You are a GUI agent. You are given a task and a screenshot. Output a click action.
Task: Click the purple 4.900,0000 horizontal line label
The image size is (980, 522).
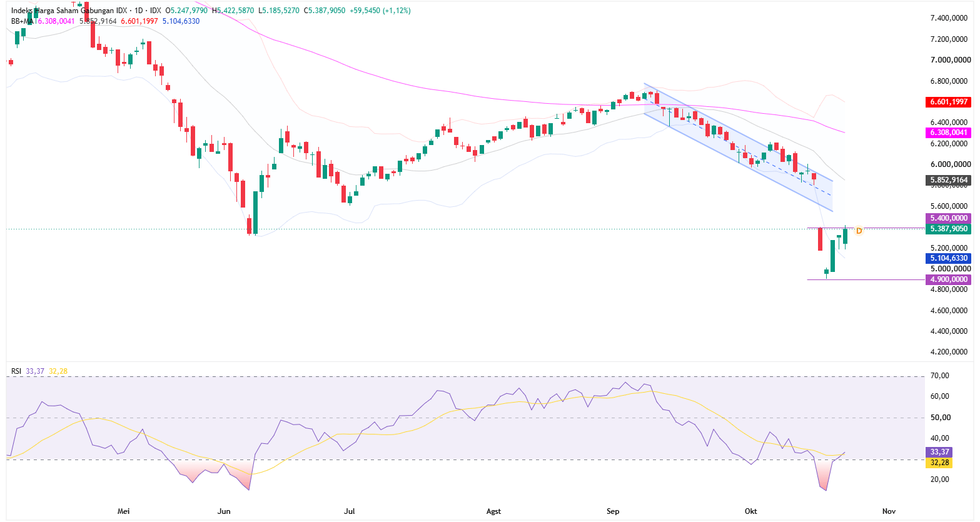949,279
